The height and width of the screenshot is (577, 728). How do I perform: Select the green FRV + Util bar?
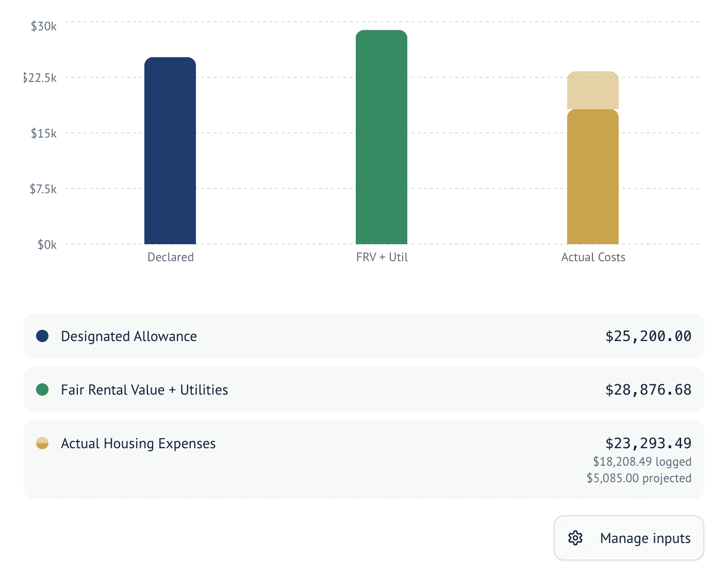[382, 137]
